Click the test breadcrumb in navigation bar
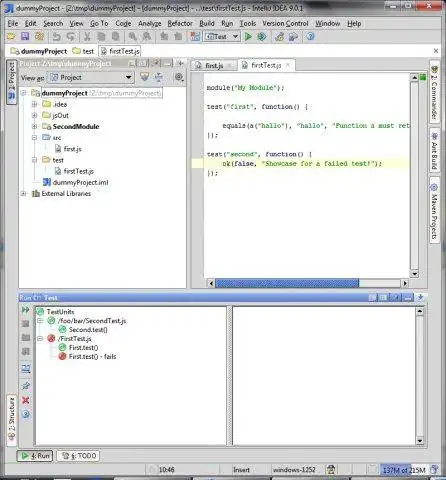 tap(84, 51)
